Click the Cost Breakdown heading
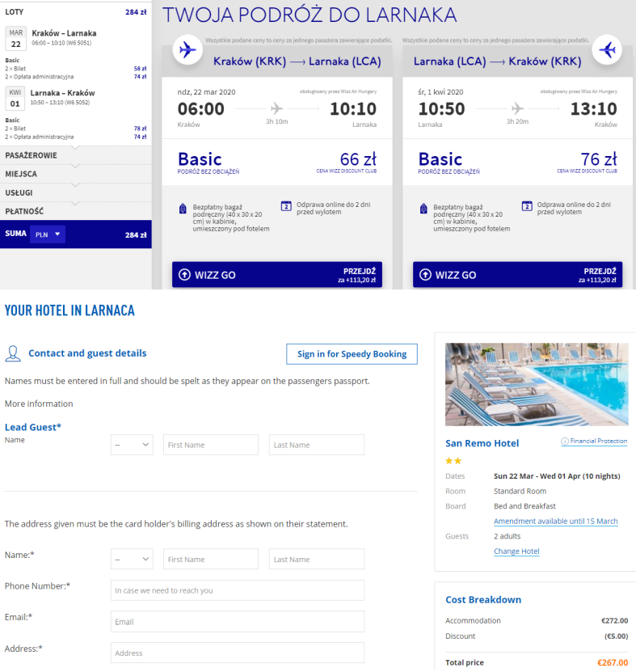 point(483,599)
